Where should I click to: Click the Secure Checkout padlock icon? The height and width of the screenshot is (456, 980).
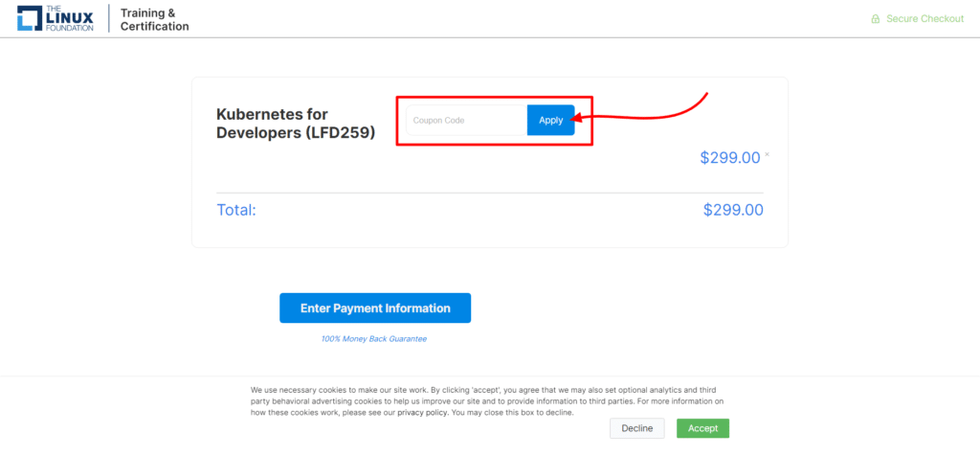(x=876, y=19)
